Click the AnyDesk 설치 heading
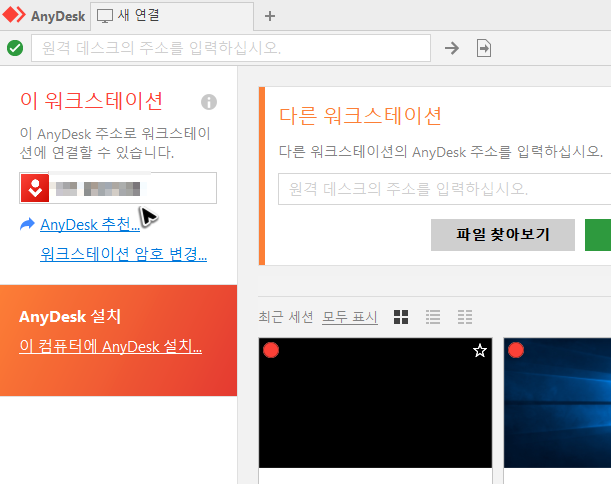The height and width of the screenshot is (484, 611). point(70,316)
